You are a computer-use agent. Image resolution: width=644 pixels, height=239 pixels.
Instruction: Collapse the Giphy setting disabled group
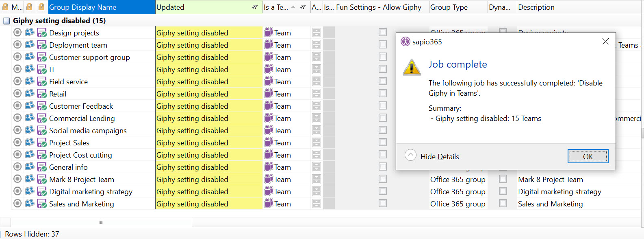click(7, 21)
